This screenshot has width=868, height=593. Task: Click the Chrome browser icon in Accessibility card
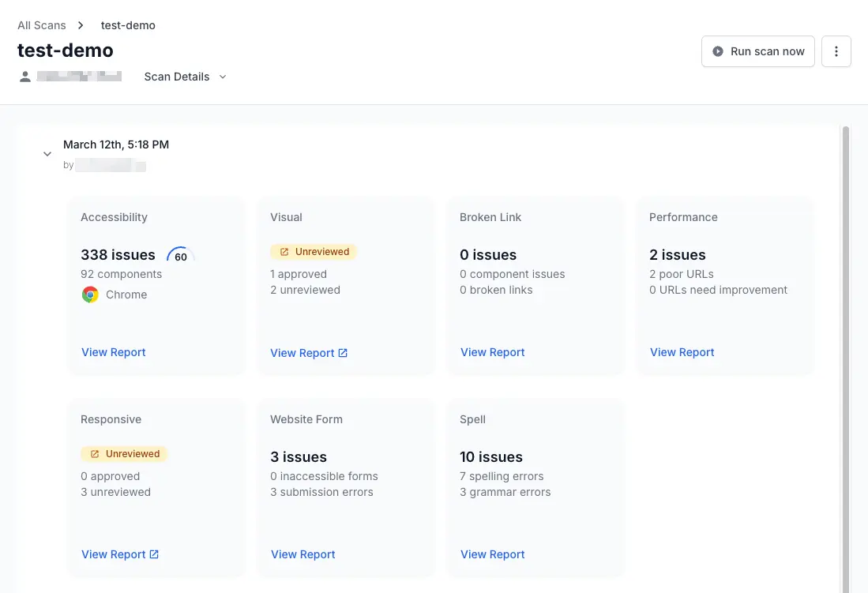click(x=91, y=295)
